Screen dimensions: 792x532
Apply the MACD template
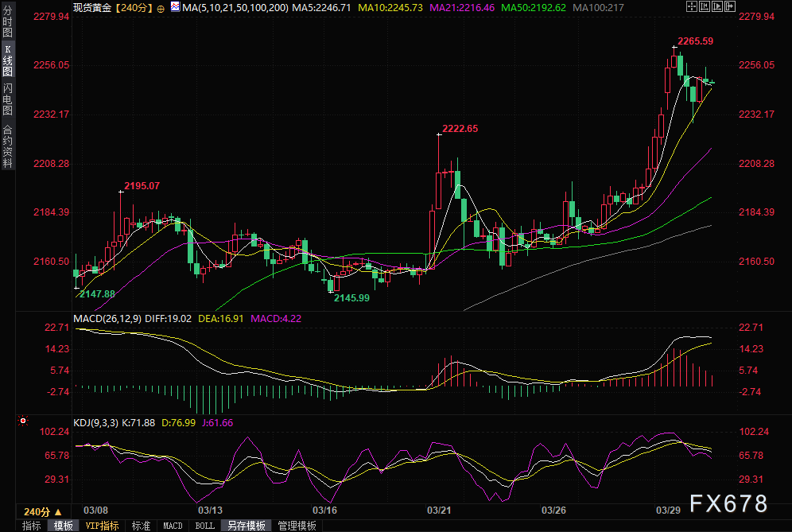click(x=173, y=526)
